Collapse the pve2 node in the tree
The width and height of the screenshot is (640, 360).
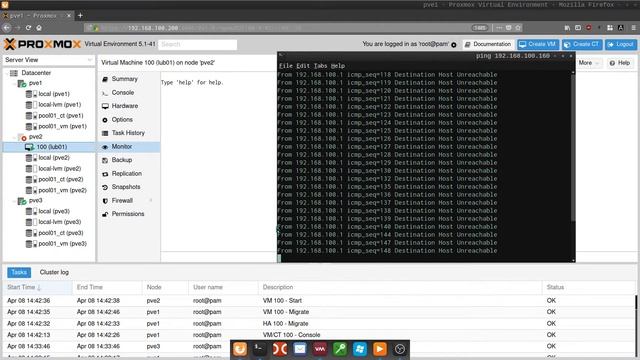pos(14,137)
